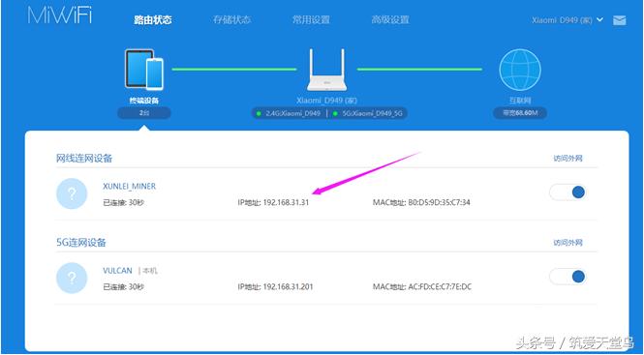This screenshot has height=355, width=644.
Task: Select the terminal devices tablet-phone icon
Action: tap(144, 70)
